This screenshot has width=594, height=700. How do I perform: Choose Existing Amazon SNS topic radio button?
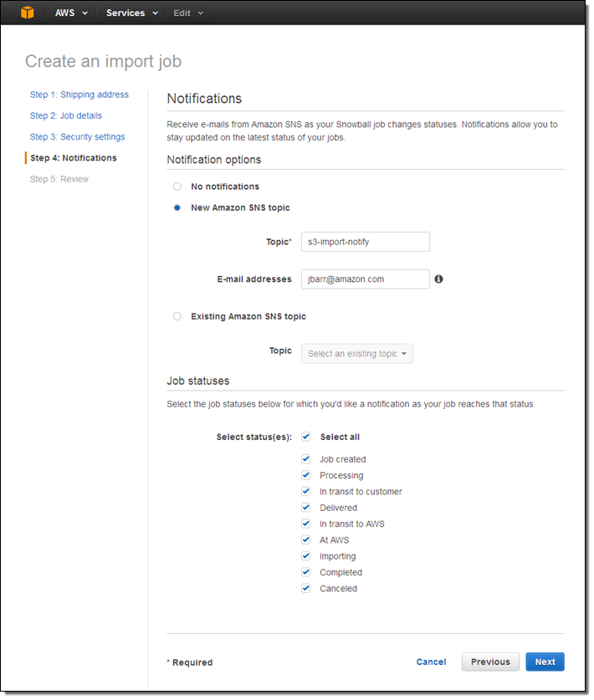(x=177, y=316)
